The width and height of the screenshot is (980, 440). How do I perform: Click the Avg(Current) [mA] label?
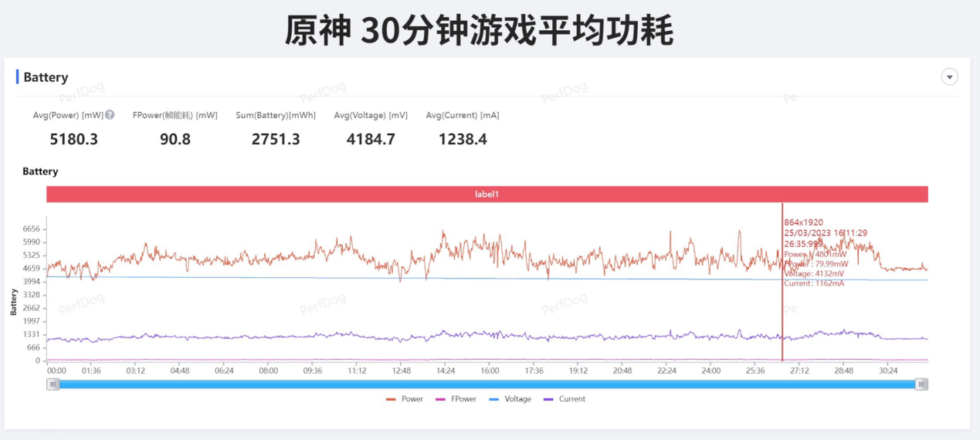coord(463,115)
